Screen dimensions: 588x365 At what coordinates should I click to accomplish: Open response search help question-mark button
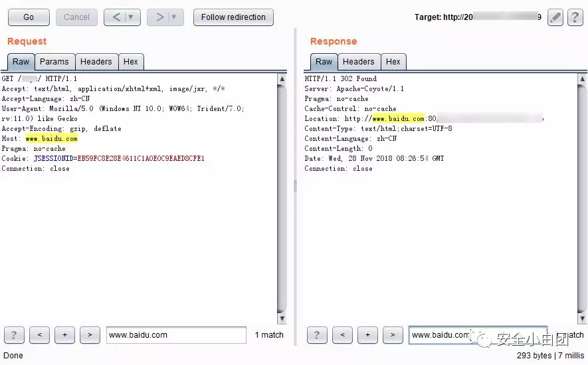[317, 335]
